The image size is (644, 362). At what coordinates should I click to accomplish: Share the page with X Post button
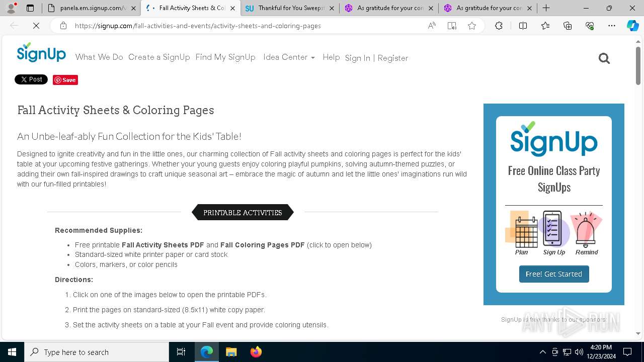(x=31, y=79)
